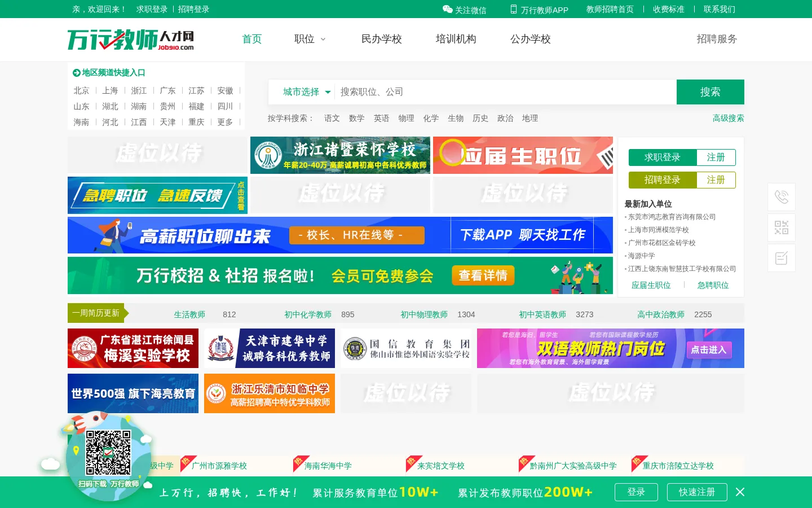Click the 万行教师人才网 site logo
Screen dimensions: 812x508
pyautogui.click(x=131, y=40)
